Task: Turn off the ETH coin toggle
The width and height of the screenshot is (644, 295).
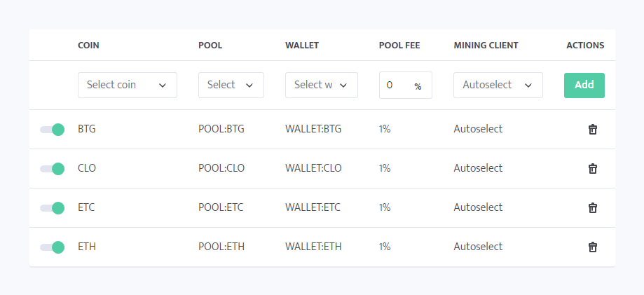Action: [x=53, y=247]
